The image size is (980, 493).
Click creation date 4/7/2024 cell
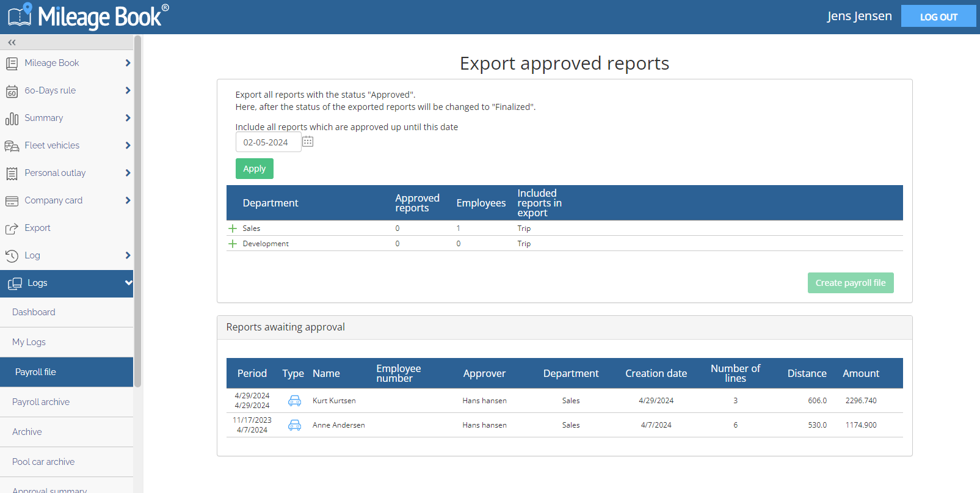[x=656, y=425]
